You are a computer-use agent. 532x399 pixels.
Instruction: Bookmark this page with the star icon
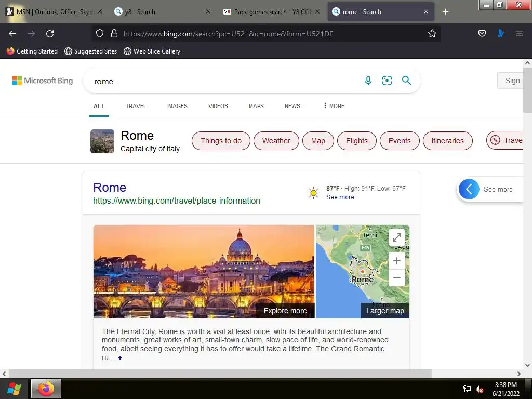point(432,33)
